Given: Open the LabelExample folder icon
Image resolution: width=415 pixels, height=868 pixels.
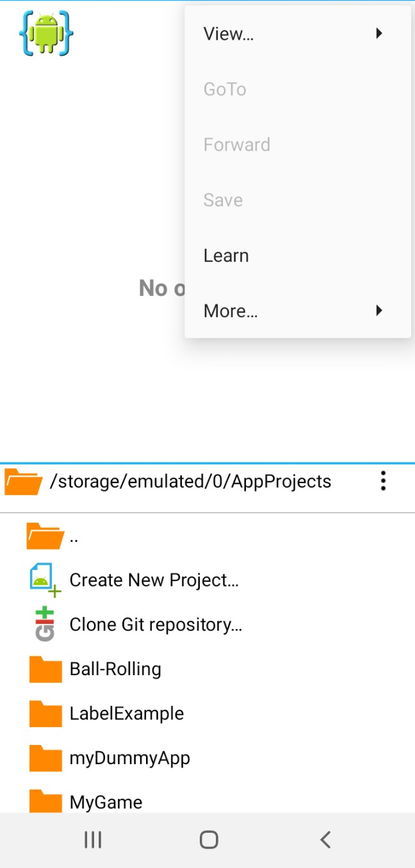Looking at the screenshot, I should pyautogui.click(x=44, y=713).
